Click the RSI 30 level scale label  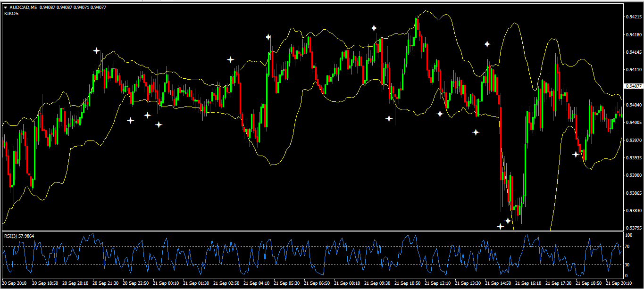coord(628,264)
